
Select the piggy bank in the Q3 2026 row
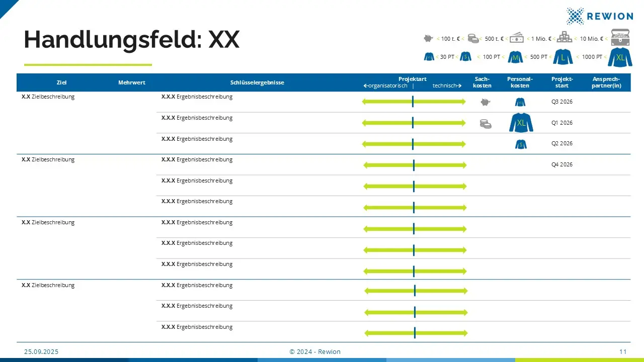click(x=485, y=102)
